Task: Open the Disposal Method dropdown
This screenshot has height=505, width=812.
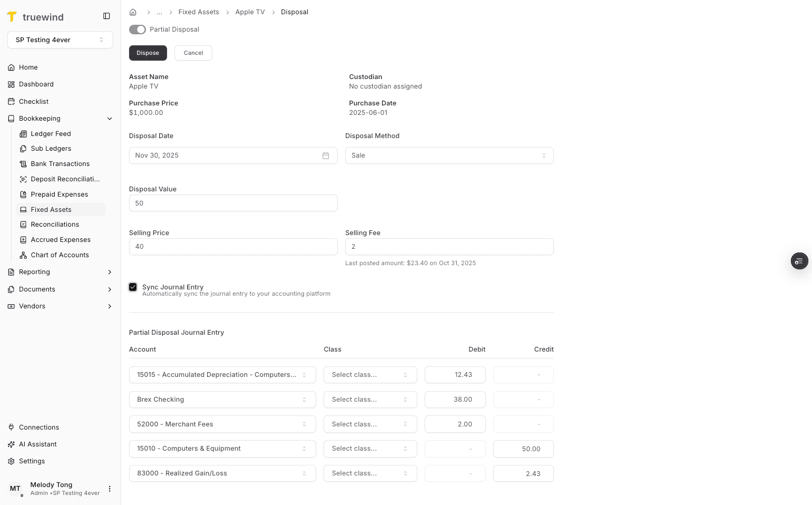Action: (449, 155)
